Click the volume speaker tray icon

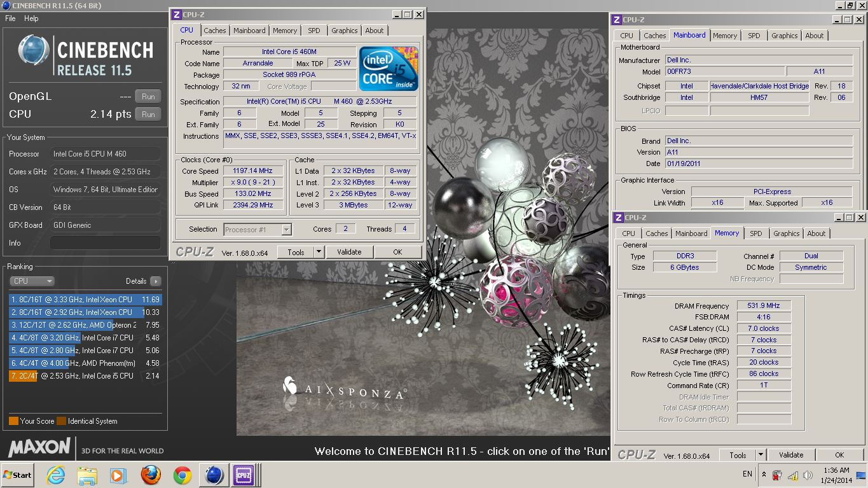pyautogui.click(x=808, y=475)
